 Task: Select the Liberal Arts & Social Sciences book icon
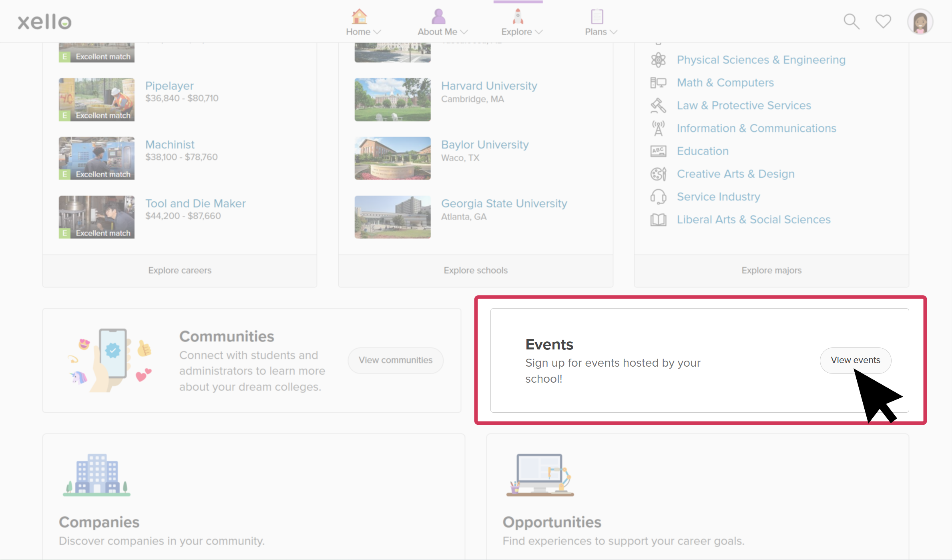coord(658,219)
